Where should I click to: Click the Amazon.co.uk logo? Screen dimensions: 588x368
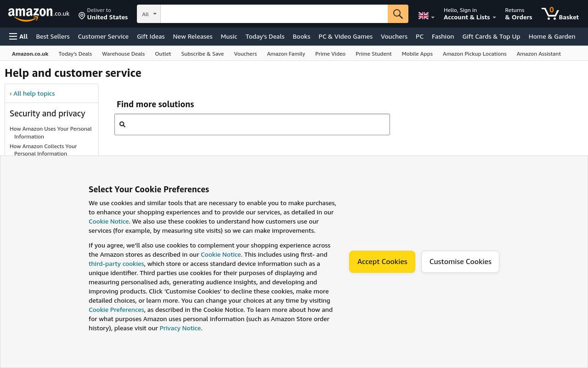pyautogui.click(x=39, y=14)
